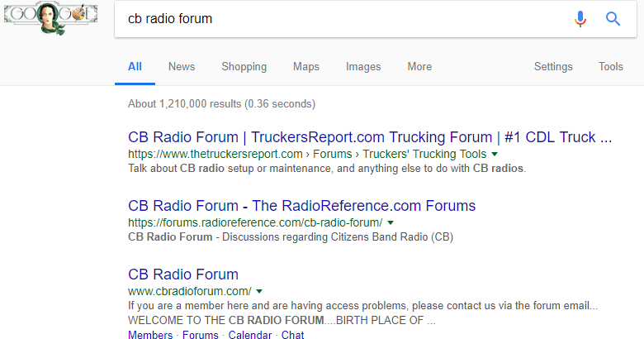Switch to the Shopping tab

tap(244, 67)
